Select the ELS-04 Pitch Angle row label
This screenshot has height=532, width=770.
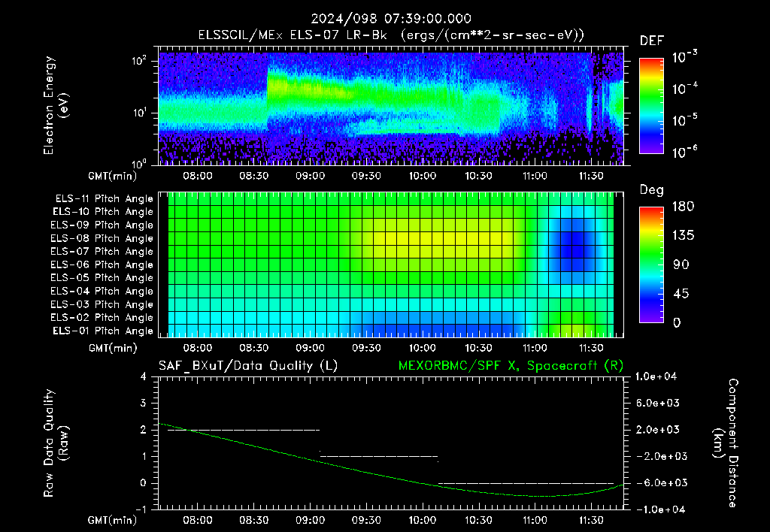coord(102,291)
